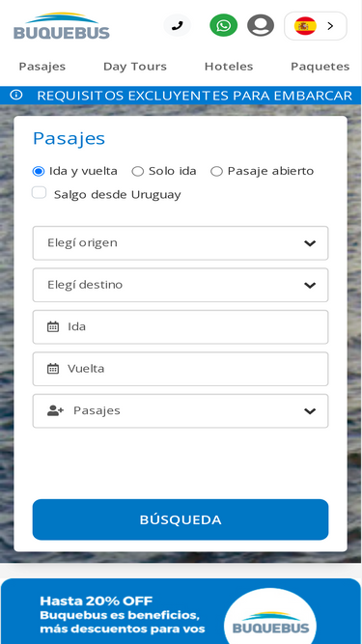362x644 pixels.
Task: Select the Solo ida radio option
Action: click(x=137, y=171)
